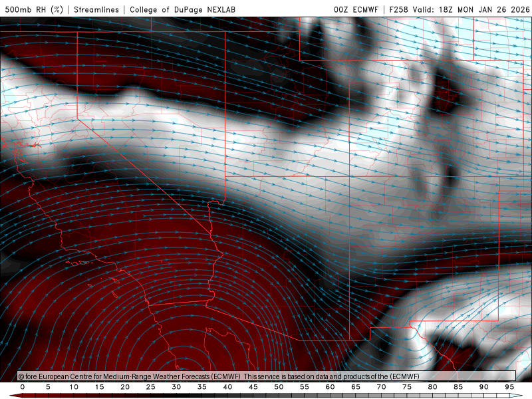Click the '0' label on the color scale
This screenshot has height=399, width=532.
[23, 387]
